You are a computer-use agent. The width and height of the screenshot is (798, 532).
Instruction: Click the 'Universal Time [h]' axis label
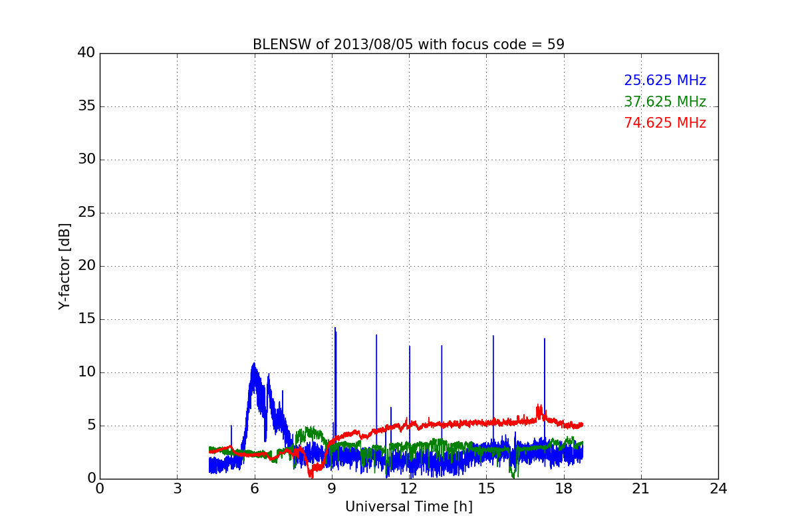point(409,507)
